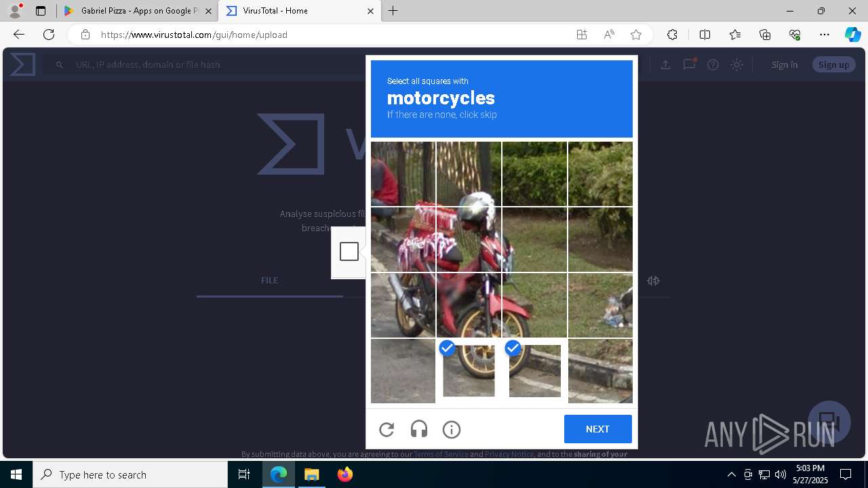Screen dimensions: 868x488
Task: Close the Gabriel Pizza tab
Action: pos(208,11)
